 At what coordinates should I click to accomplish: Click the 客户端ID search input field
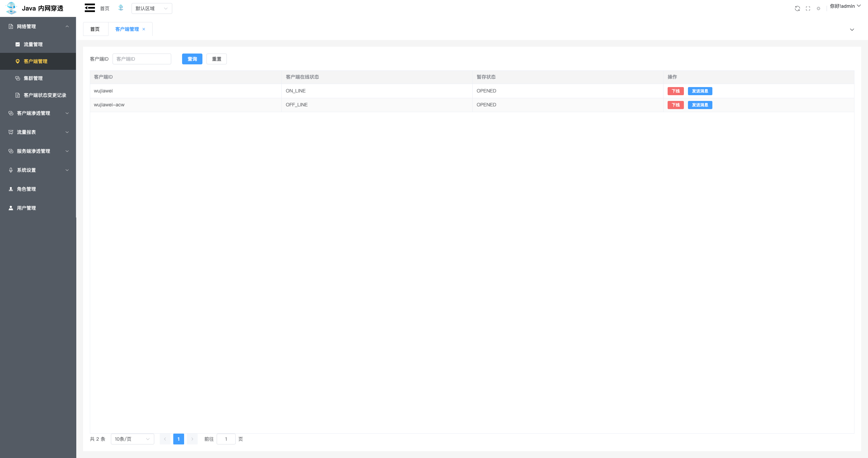click(x=142, y=59)
